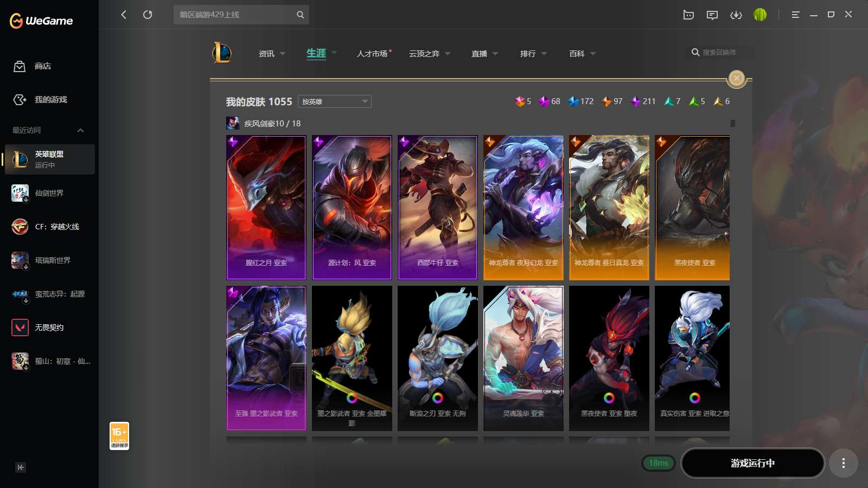868x488 pixels.
Task: Click the 16+ age rating badge
Action: coord(119,436)
